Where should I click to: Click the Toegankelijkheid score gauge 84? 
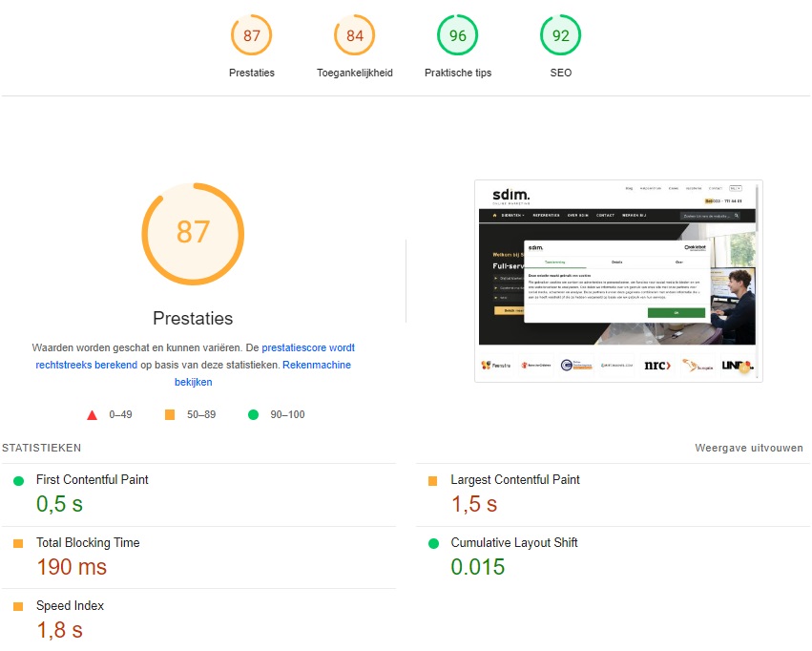pos(355,36)
